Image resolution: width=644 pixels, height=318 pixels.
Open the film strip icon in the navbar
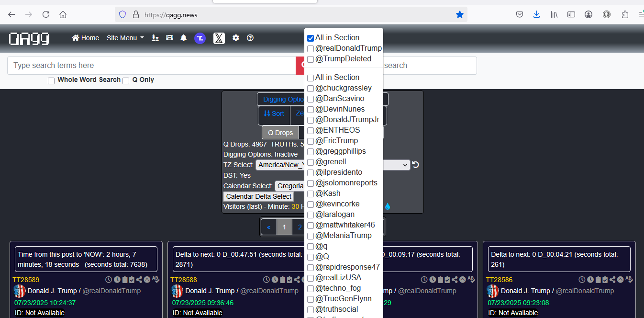coord(169,38)
